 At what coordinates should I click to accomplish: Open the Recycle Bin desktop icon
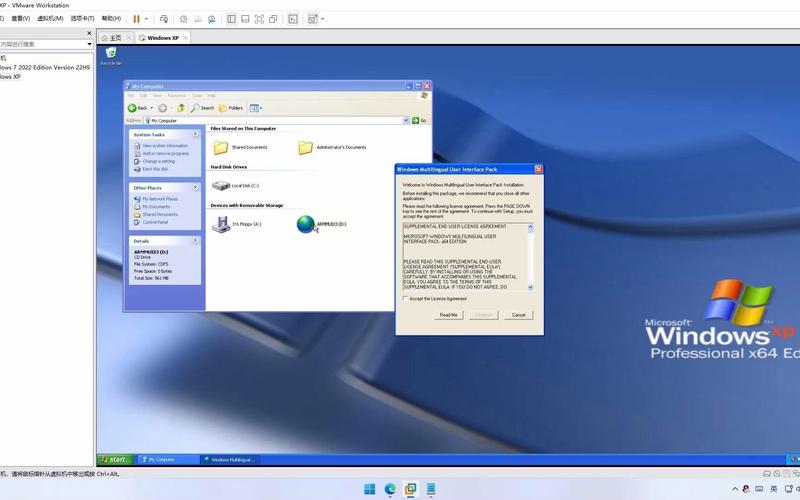pyautogui.click(x=111, y=56)
